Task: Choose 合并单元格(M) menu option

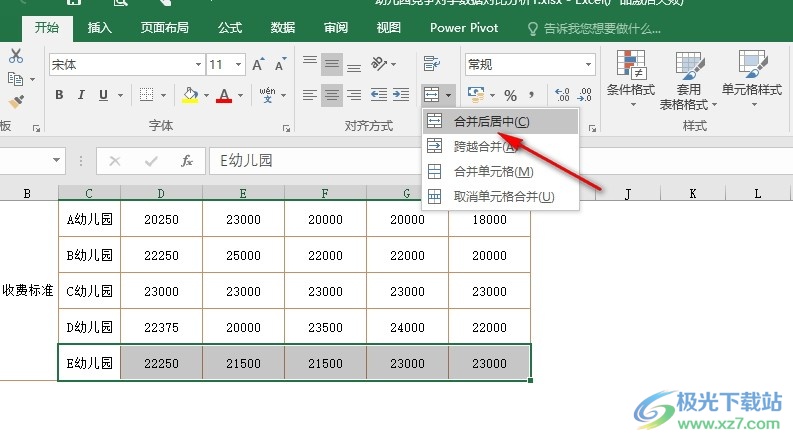Action: [500, 171]
